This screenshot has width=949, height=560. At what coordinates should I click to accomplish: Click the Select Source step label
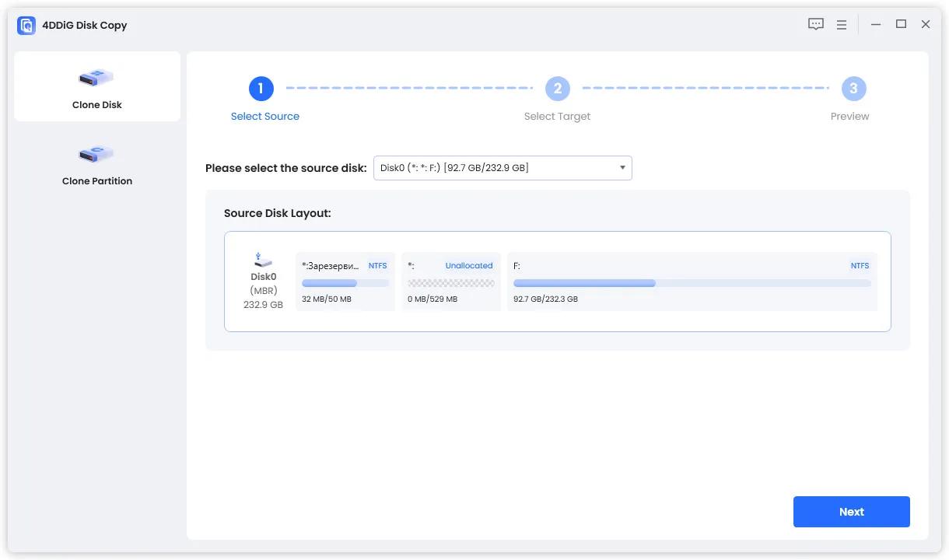(264, 117)
